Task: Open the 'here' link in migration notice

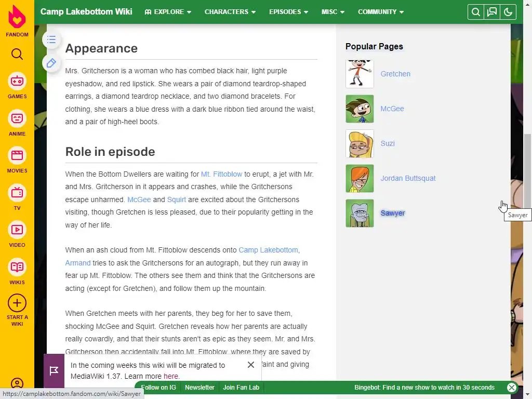Action: [170, 376]
